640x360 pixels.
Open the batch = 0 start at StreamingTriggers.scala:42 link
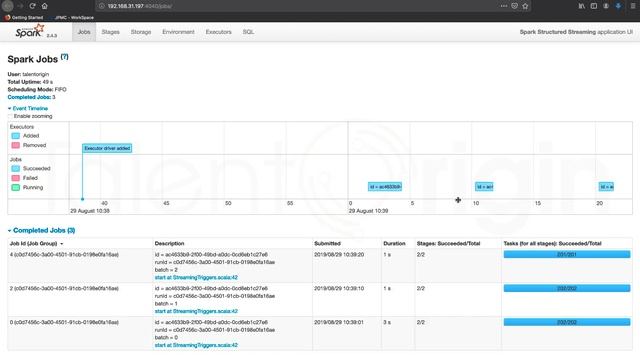(196, 345)
